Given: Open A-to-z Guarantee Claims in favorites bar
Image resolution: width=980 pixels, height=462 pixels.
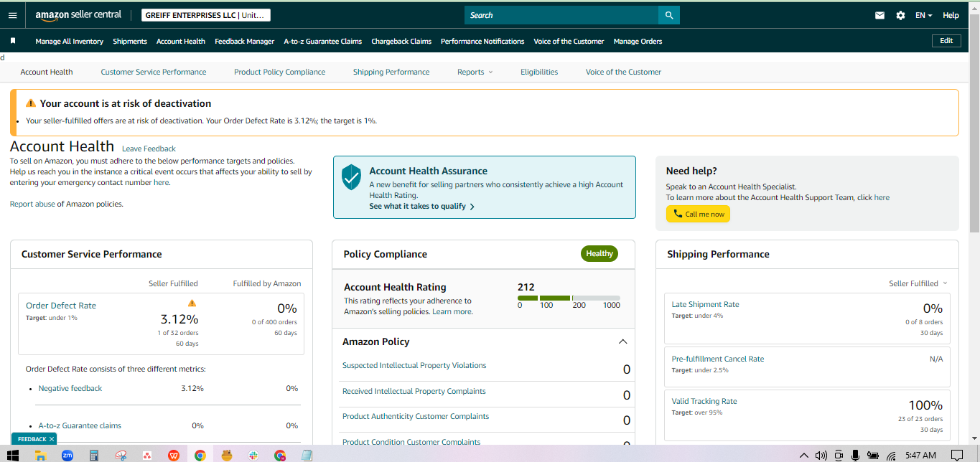Looking at the screenshot, I should (x=322, y=41).
